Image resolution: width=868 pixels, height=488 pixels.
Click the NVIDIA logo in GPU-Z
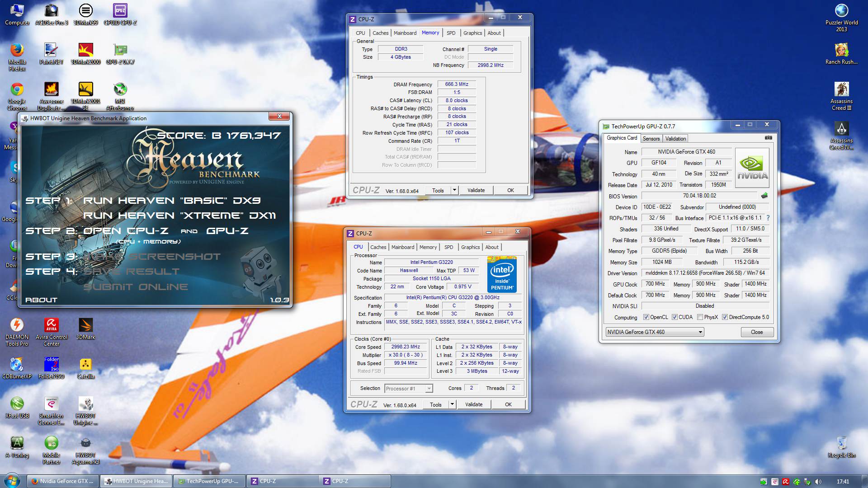(x=752, y=168)
